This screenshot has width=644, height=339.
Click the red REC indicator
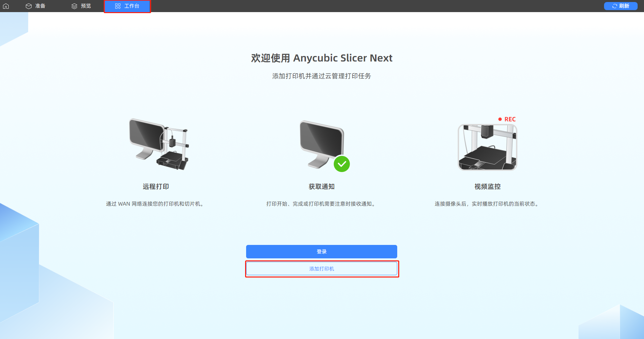click(507, 119)
